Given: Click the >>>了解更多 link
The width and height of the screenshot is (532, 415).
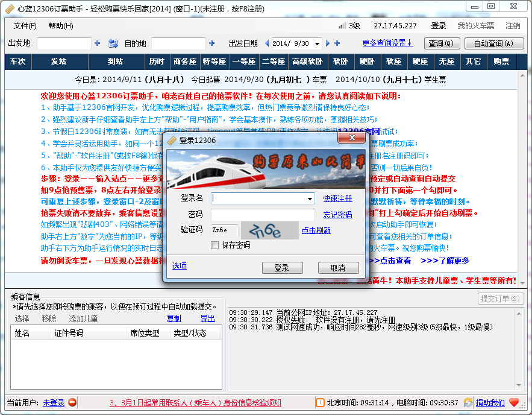Looking at the screenshot, I should tap(445, 261).
